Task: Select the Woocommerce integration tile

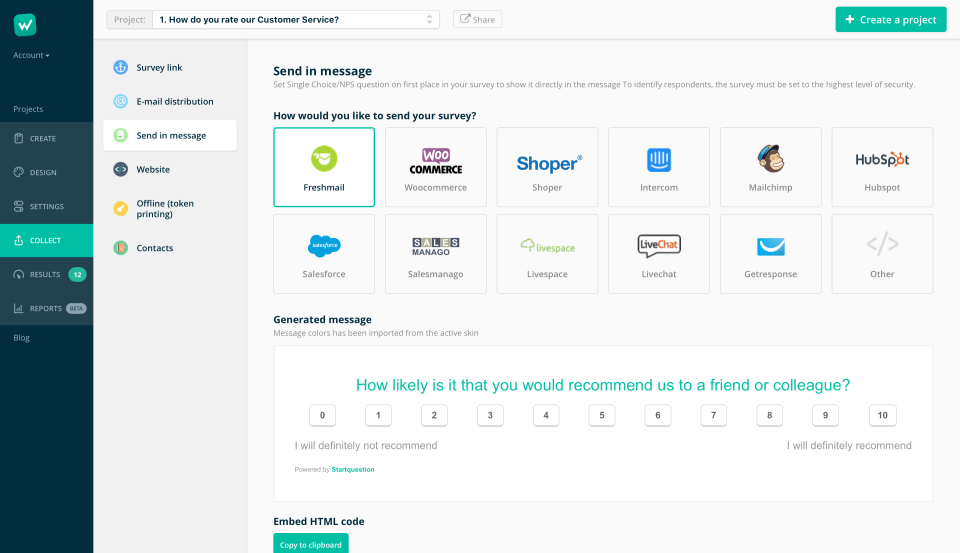Action: pos(435,167)
